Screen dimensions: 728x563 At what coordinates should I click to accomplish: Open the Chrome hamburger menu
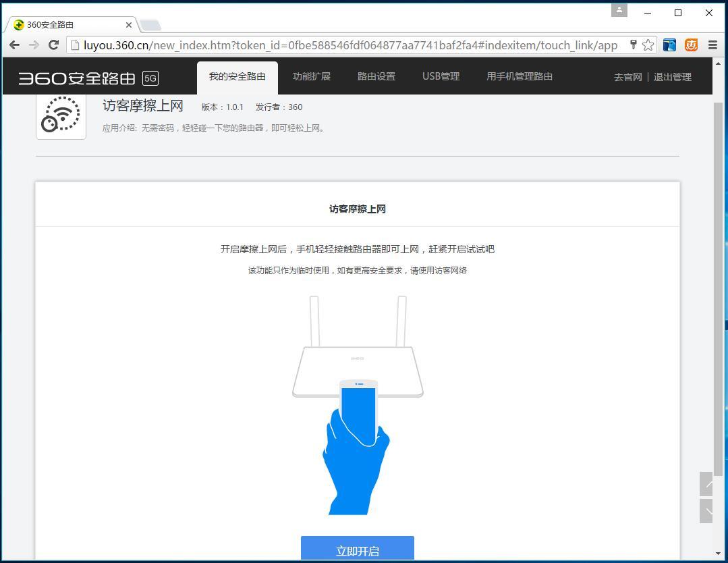tap(712, 45)
